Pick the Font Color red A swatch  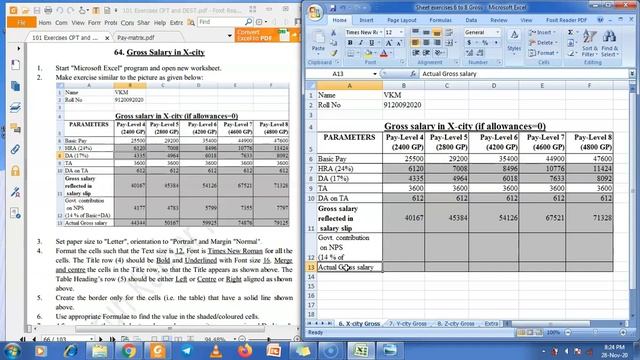point(384,53)
